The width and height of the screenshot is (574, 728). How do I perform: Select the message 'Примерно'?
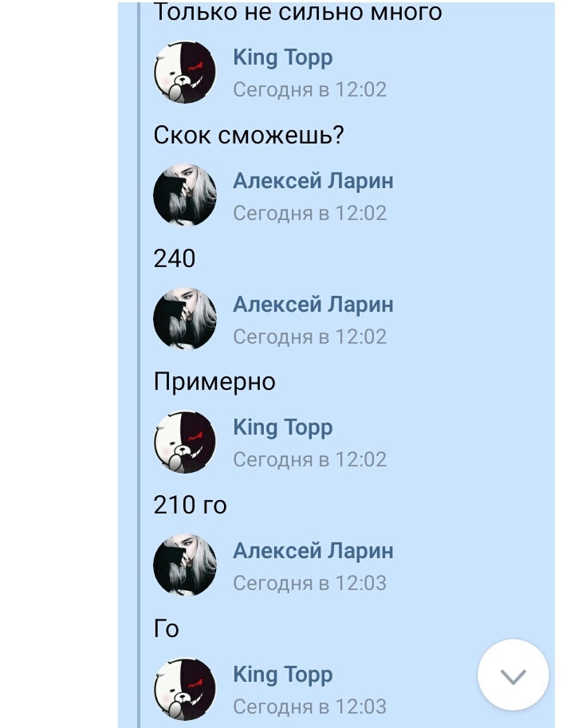tap(214, 383)
